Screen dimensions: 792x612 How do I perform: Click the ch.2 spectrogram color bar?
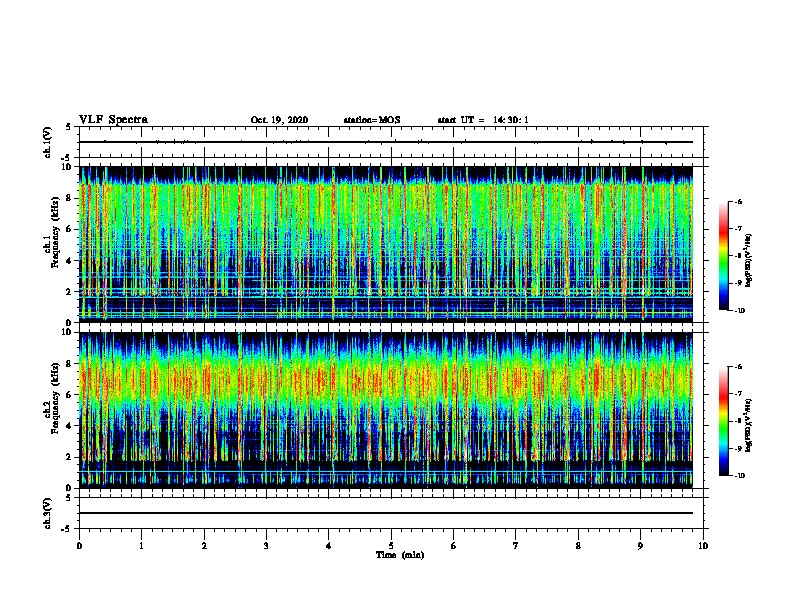pos(723,421)
